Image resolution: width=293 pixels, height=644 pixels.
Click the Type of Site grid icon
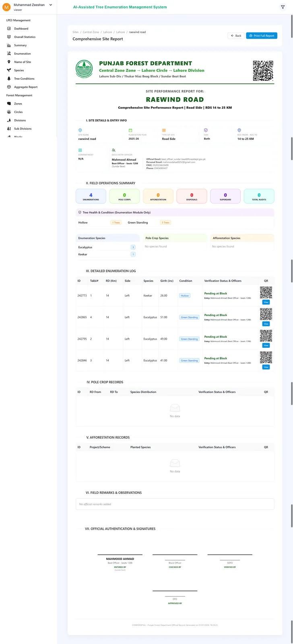pos(164,130)
